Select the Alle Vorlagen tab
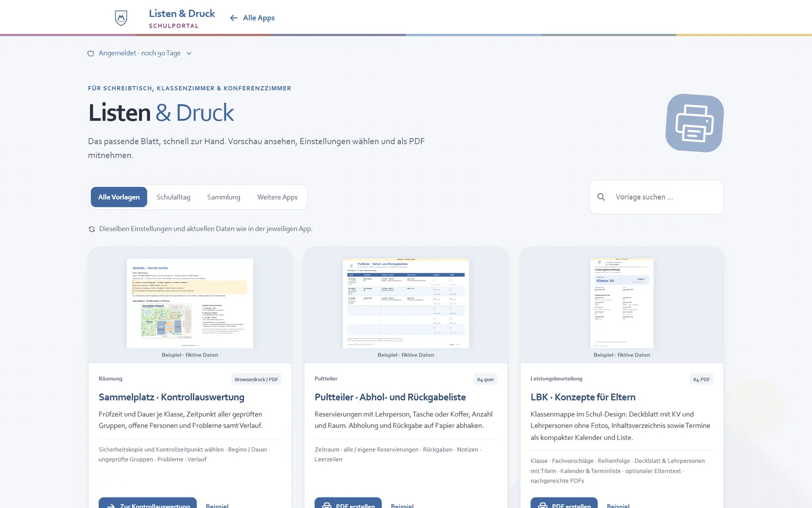 (119, 197)
